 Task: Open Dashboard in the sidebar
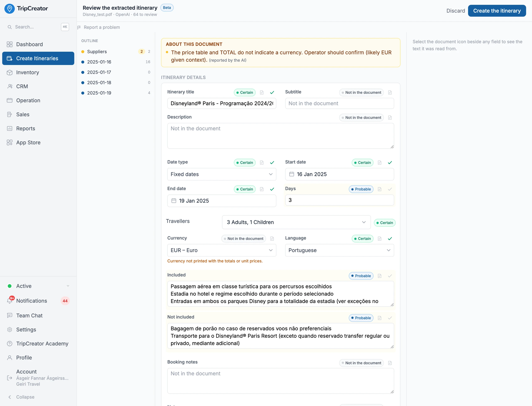38,44
